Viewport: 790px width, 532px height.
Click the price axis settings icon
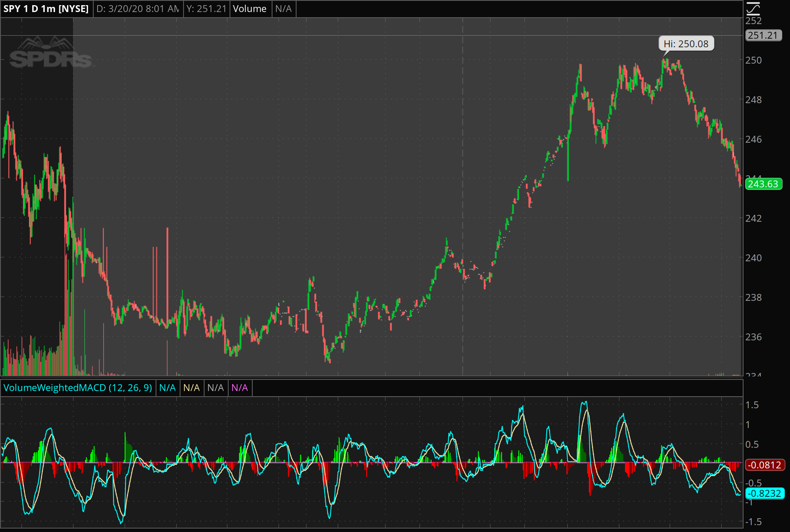[753, 8]
